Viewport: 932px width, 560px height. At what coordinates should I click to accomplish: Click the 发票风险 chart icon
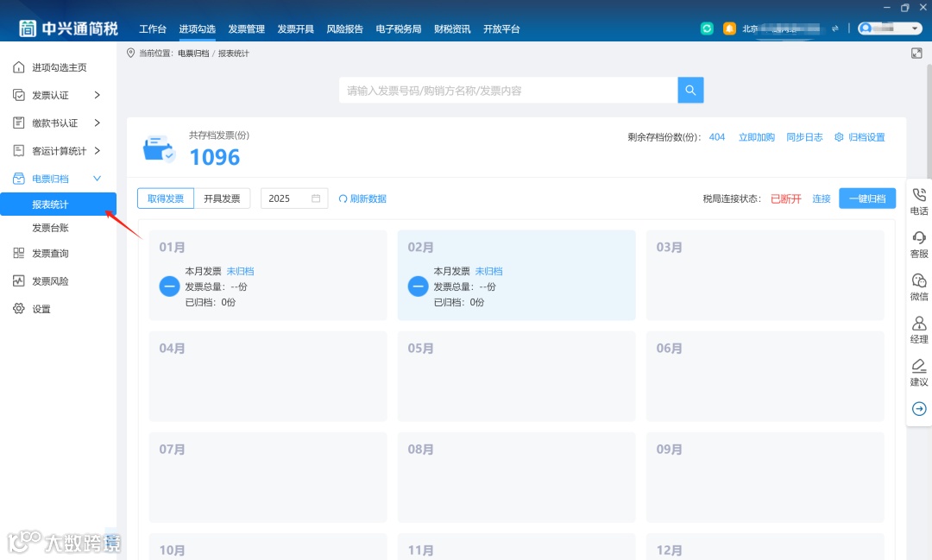(19, 281)
